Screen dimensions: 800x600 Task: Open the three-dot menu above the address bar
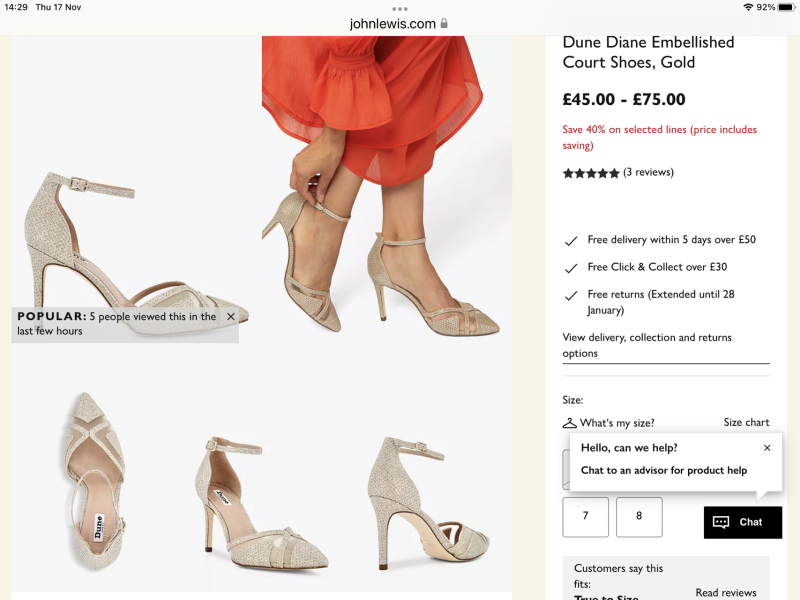coord(400,8)
